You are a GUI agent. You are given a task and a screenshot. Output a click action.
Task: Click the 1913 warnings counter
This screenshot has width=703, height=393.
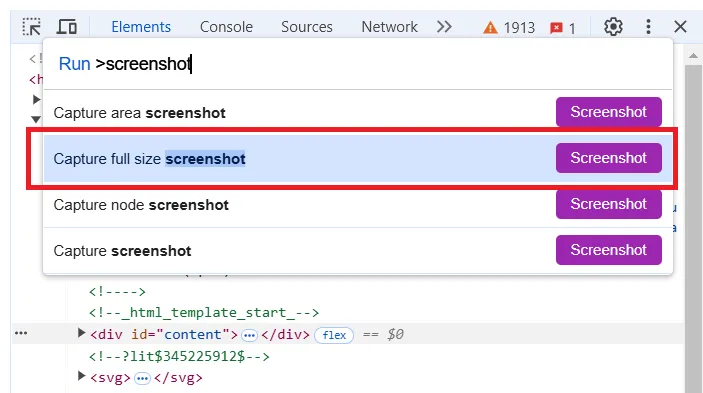tap(509, 28)
